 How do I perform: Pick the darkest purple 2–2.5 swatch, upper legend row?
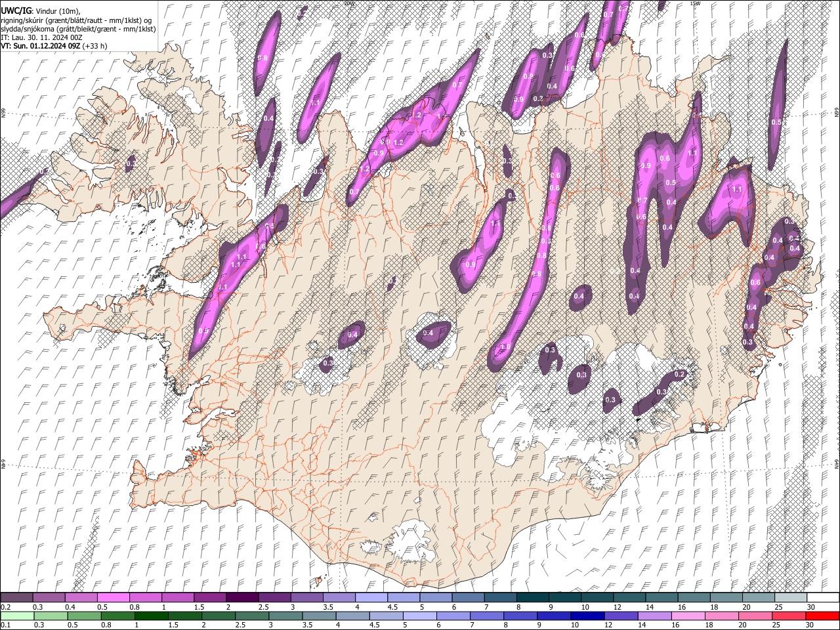241,598
